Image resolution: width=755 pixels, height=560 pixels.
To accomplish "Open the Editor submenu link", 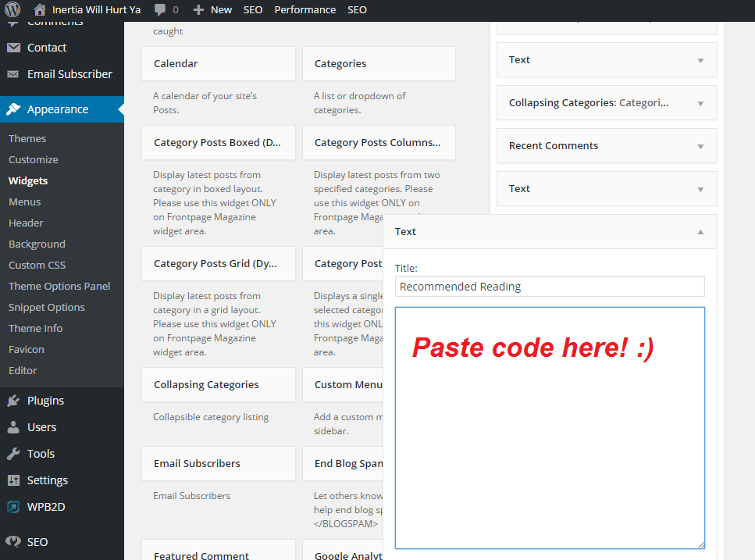I will tap(23, 371).
